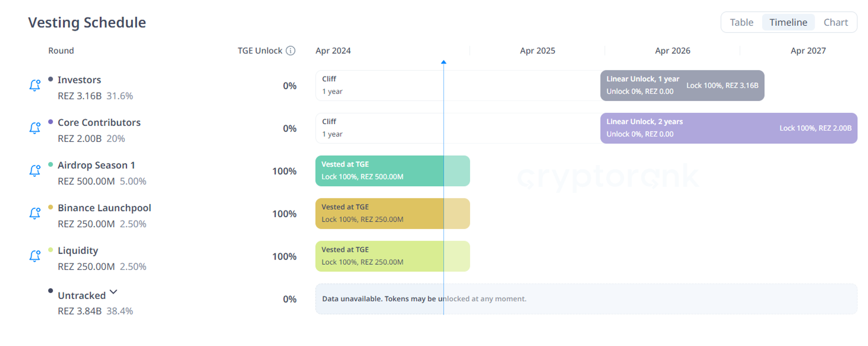The width and height of the screenshot is (868, 346).
Task: Click the Core Contributors Linear Unlock bar
Action: [x=728, y=128]
